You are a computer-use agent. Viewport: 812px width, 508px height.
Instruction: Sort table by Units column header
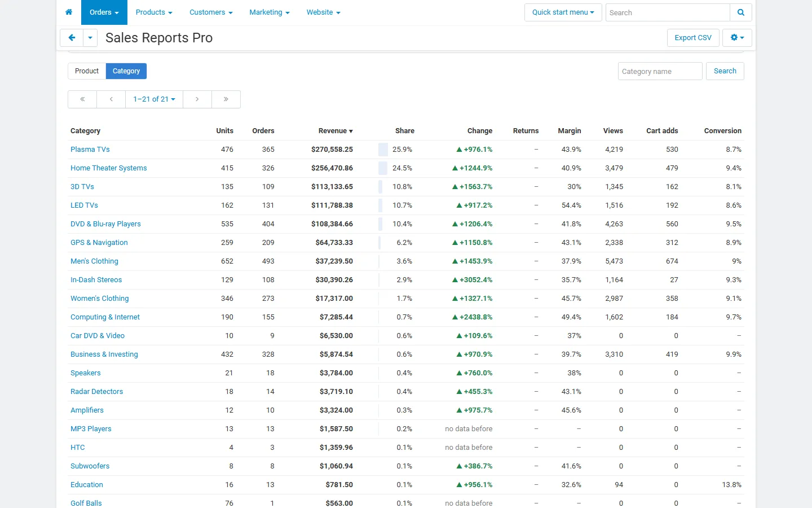click(x=224, y=131)
